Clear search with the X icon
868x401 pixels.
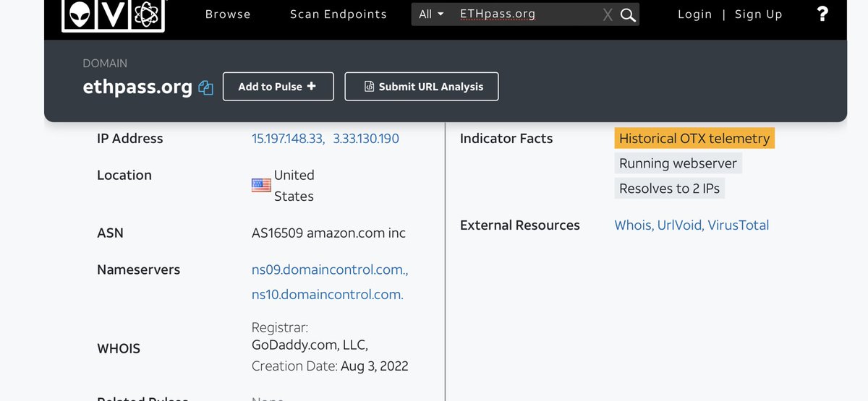click(608, 15)
